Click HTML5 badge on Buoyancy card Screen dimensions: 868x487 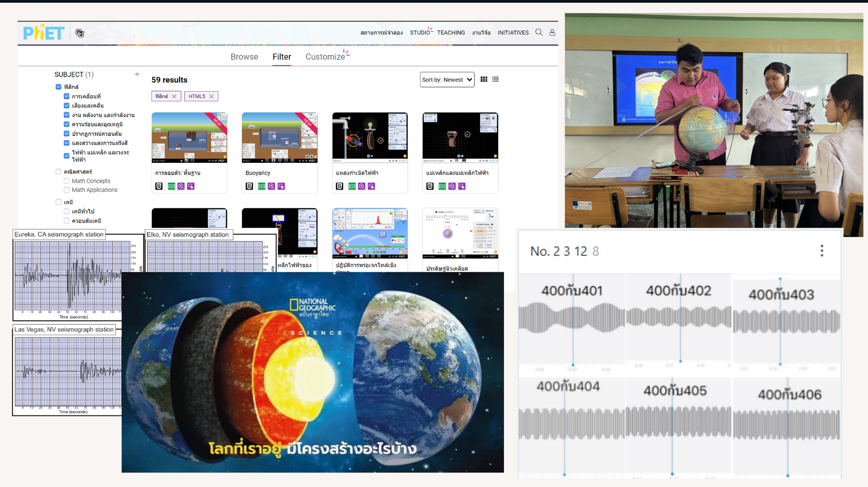[249, 186]
